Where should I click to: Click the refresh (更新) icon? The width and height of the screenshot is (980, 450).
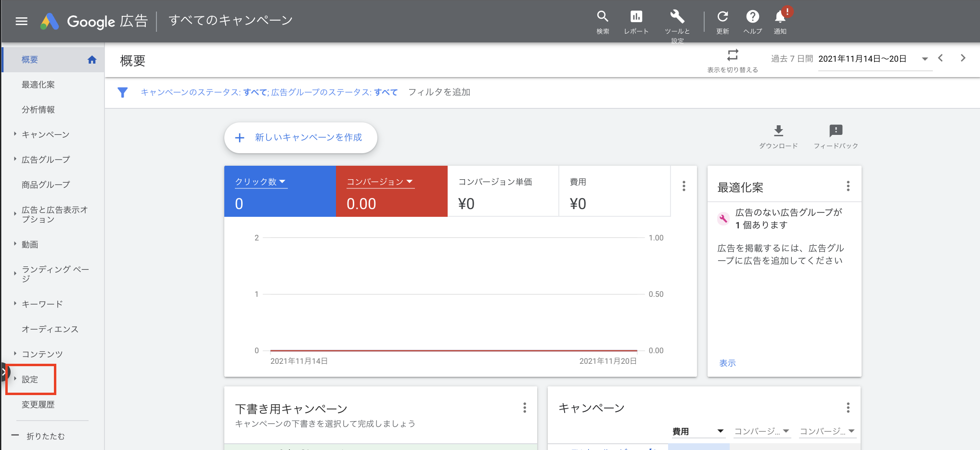tap(722, 17)
